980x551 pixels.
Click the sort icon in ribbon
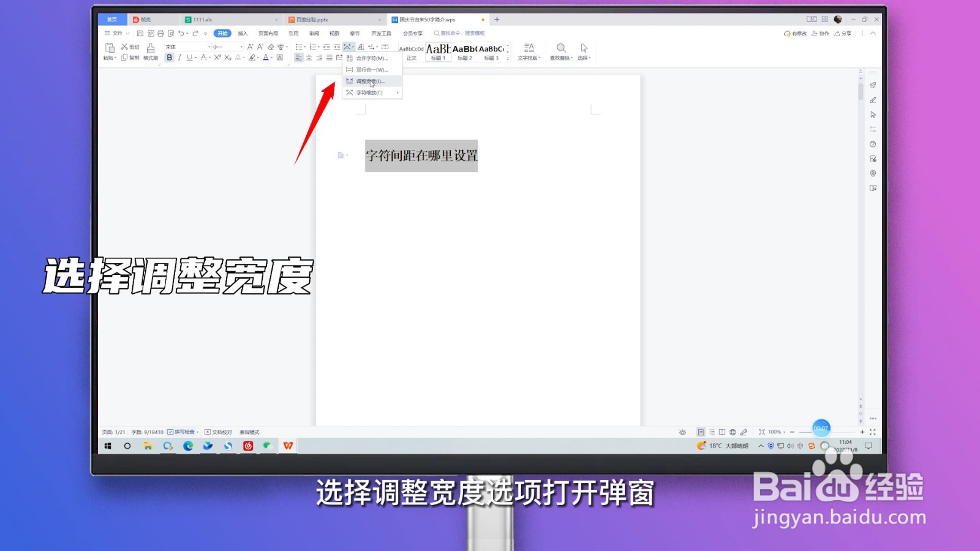[x=361, y=47]
